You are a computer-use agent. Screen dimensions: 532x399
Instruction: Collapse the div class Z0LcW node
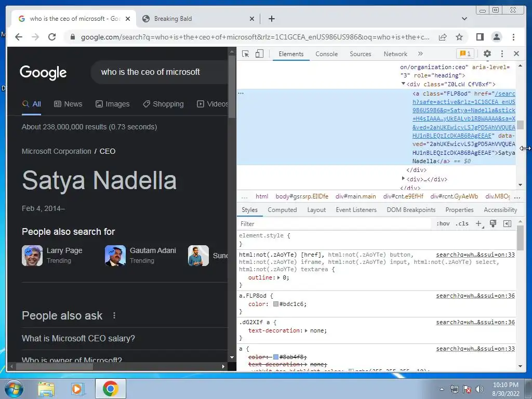pyautogui.click(x=403, y=84)
